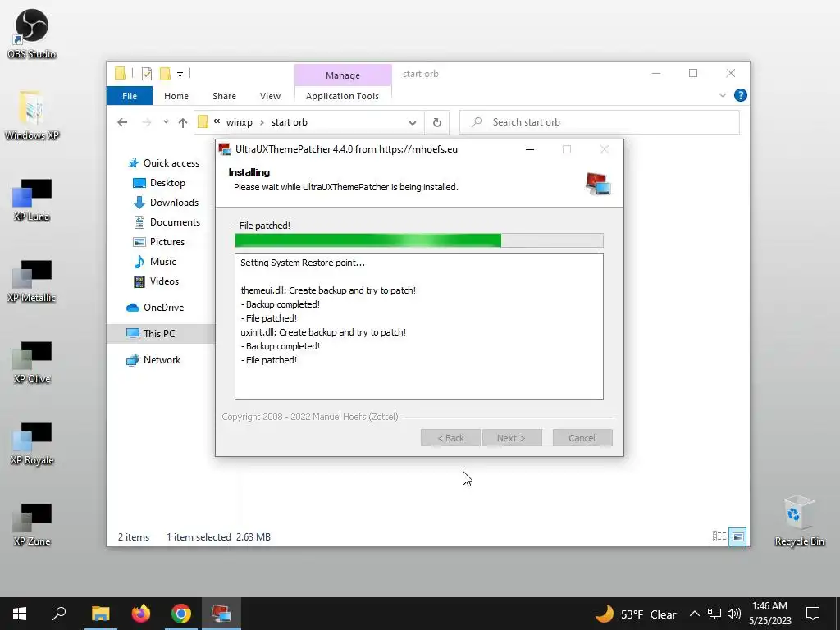Click the installer log text box
840x630 pixels.
[419, 326]
